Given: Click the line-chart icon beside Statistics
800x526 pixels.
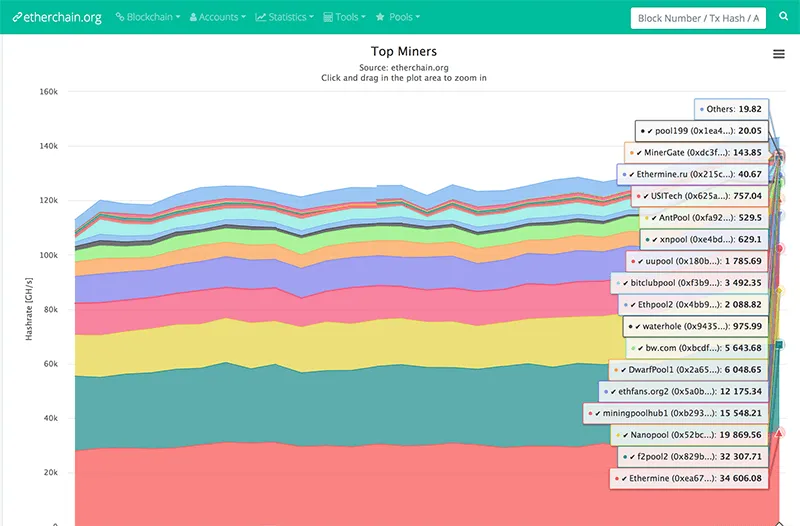Looking at the screenshot, I should [260, 17].
